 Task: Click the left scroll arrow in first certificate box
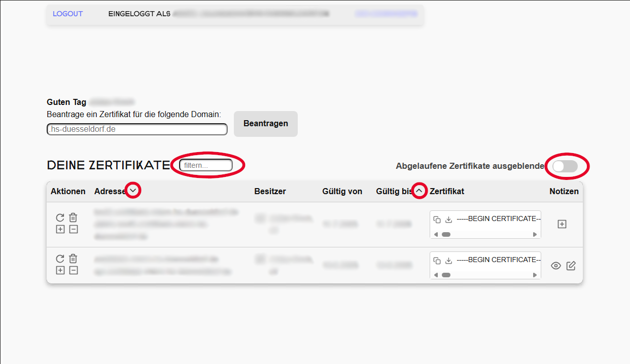(436, 235)
